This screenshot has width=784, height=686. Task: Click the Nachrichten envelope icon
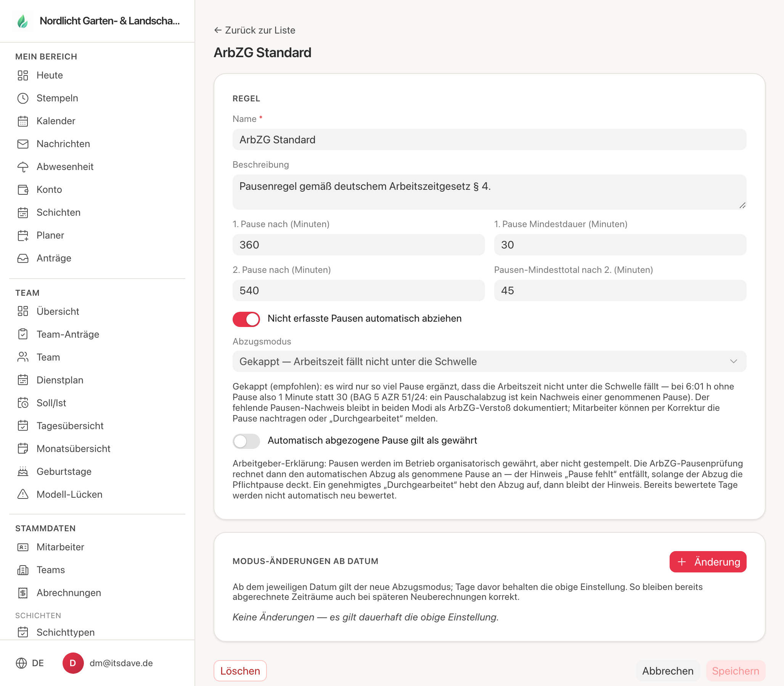coord(22,144)
